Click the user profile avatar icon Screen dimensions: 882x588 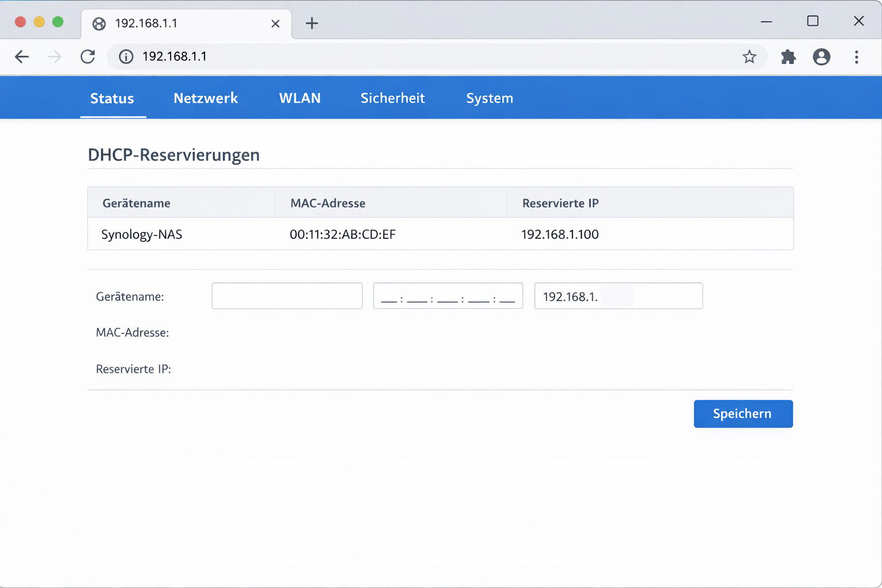tap(821, 57)
